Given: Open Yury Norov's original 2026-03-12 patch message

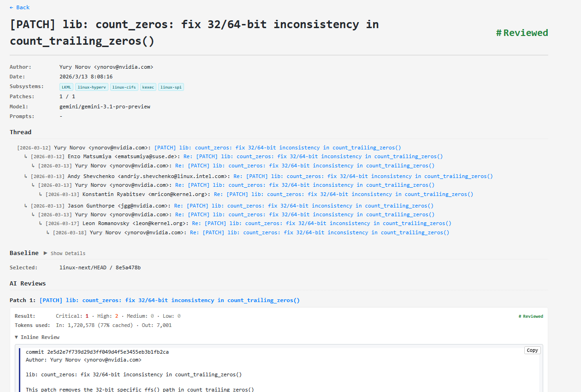Looking at the screenshot, I should click(277, 148).
